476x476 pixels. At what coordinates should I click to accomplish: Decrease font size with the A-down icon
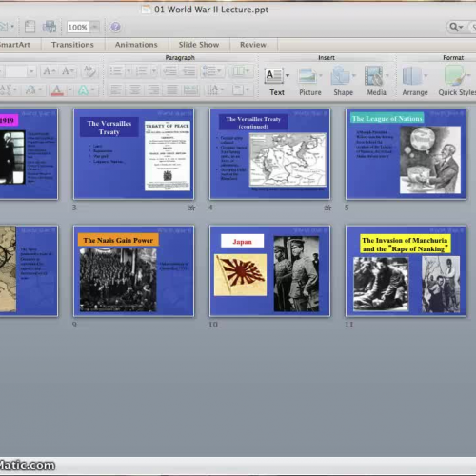68,71
